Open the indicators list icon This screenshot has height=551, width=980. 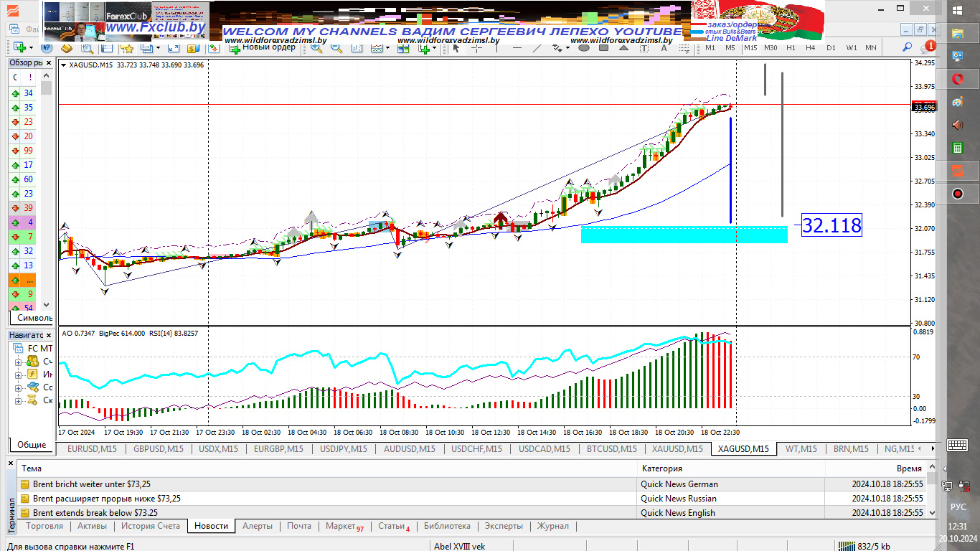(x=375, y=48)
